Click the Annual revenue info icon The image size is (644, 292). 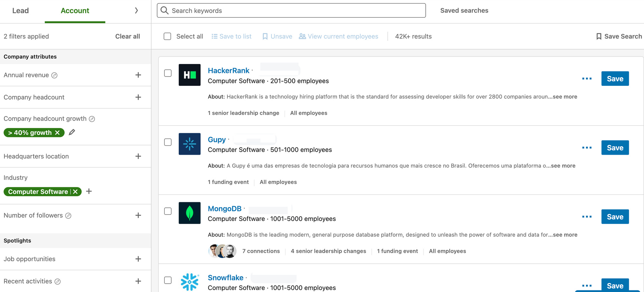pyautogui.click(x=54, y=75)
